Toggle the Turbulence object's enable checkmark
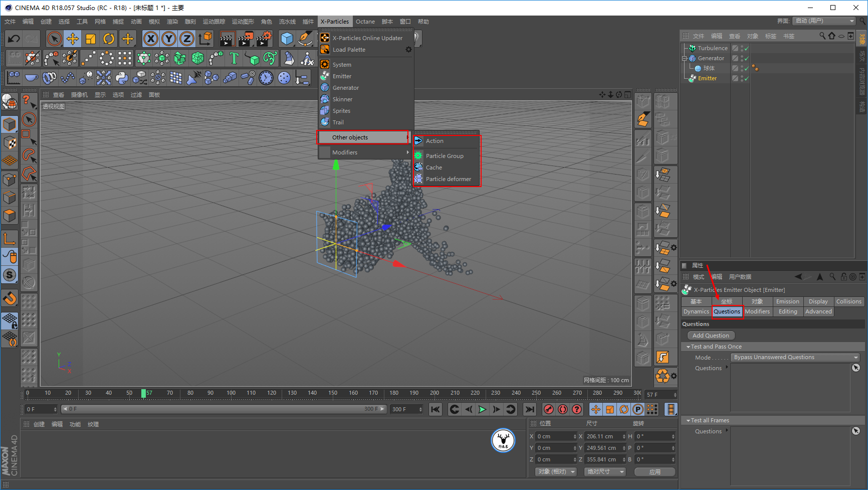The width and height of the screenshot is (868, 490). point(747,49)
